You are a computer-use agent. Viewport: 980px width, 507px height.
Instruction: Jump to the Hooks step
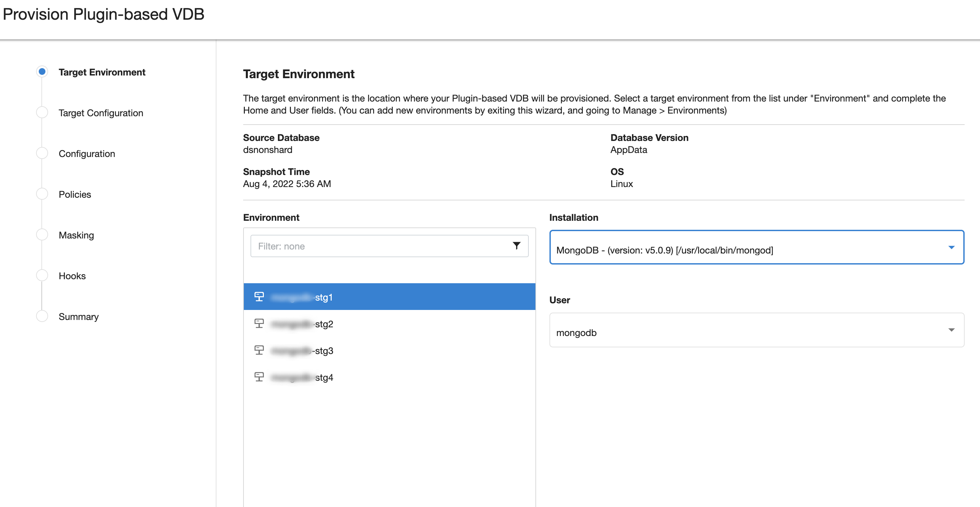point(72,276)
